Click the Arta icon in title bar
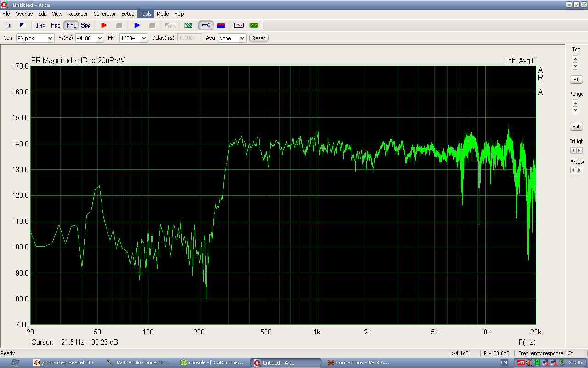The image size is (588, 368). [x=5, y=5]
